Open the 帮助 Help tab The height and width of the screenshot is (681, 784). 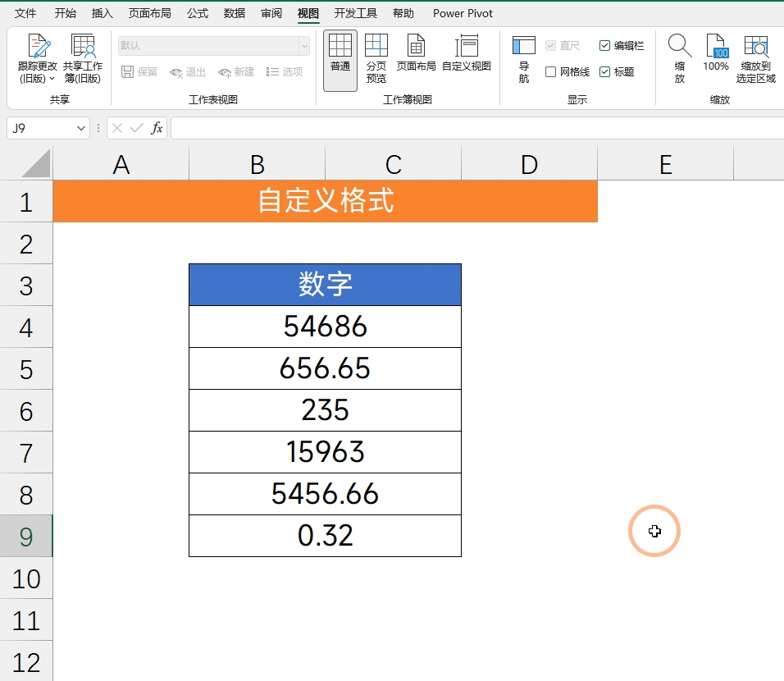[403, 13]
